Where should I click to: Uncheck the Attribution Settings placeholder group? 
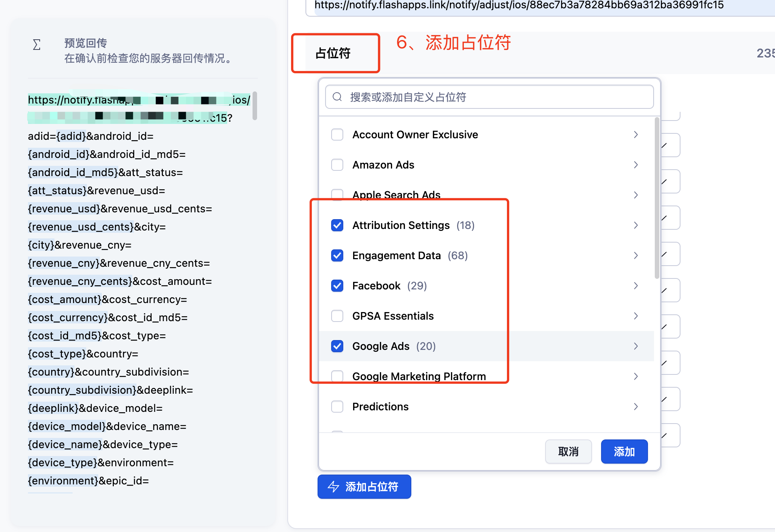tap(337, 225)
